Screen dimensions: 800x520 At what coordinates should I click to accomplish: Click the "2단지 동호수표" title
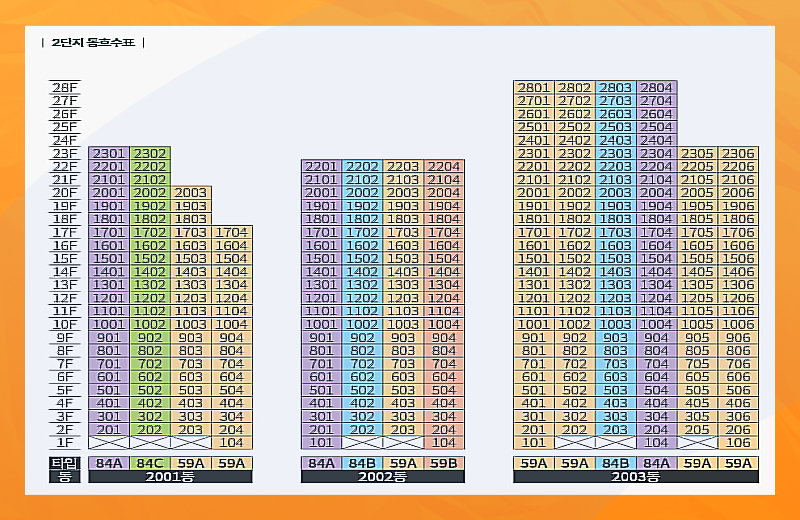click(93, 42)
